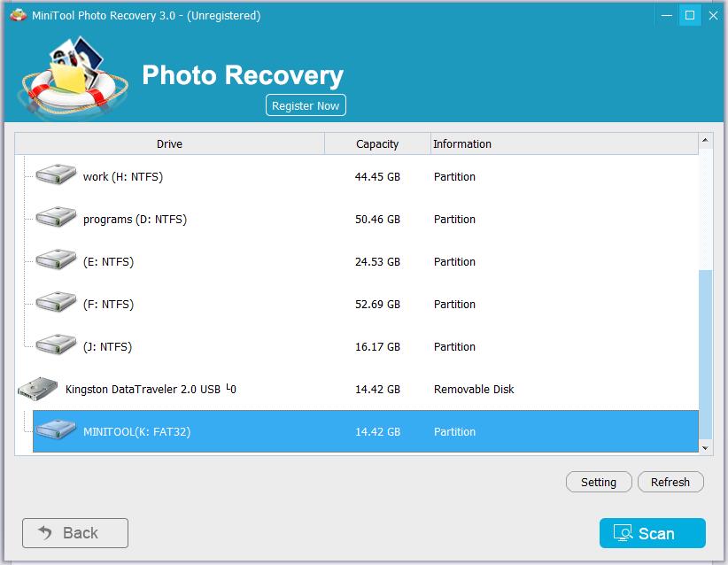Sort by the Capacity column header
728x565 pixels.
pyautogui.click(x=377, y=144)
